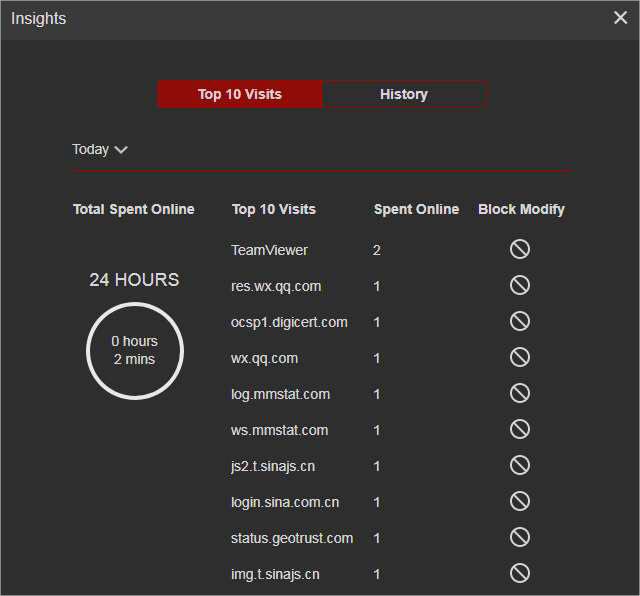
Task: Click the res.wx.qq.com entry
Action: (276, 287)
